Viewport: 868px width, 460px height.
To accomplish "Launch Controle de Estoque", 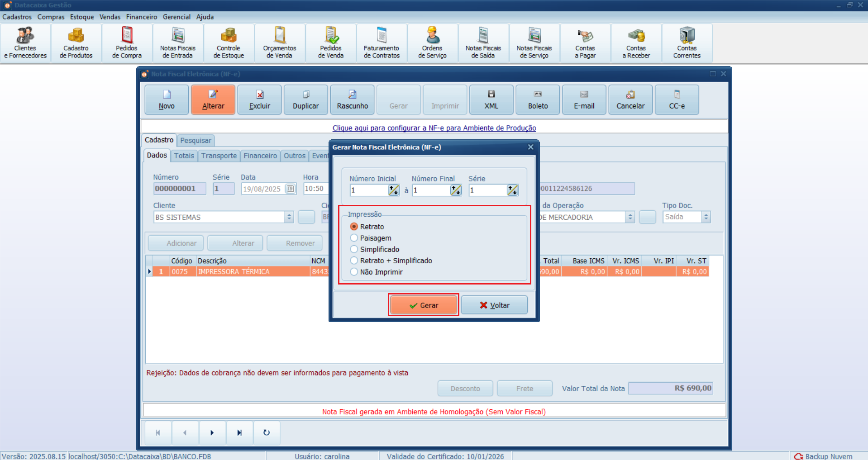I will click(x=229, y=43).
